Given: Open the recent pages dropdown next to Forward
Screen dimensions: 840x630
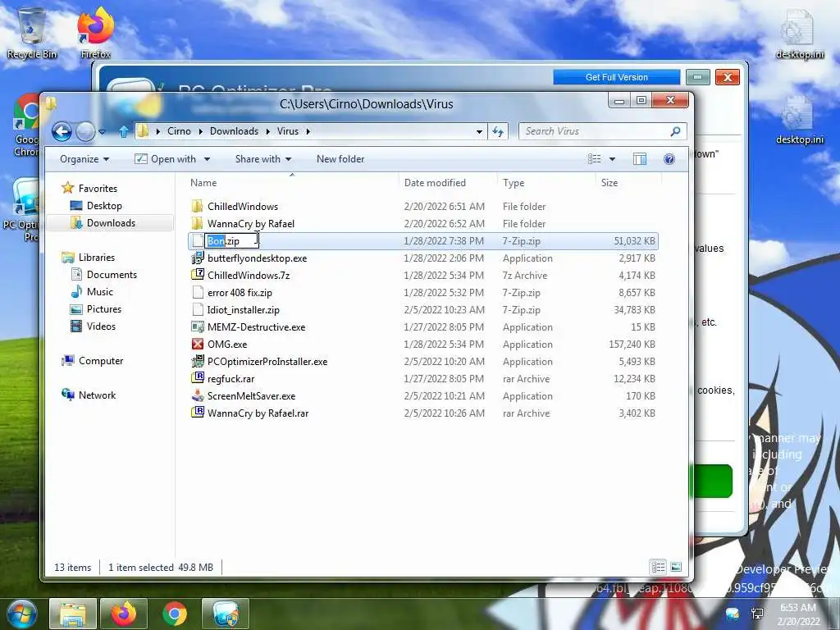Looking at the screenshot, I should pos(103,132).
